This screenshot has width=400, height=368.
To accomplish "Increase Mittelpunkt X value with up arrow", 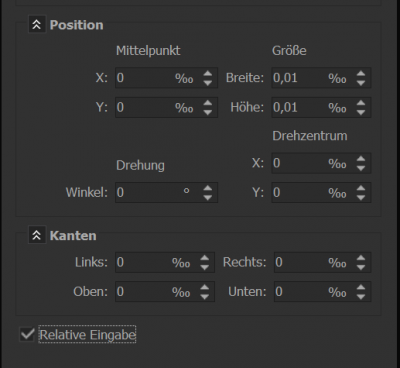I will click(208, 74).
